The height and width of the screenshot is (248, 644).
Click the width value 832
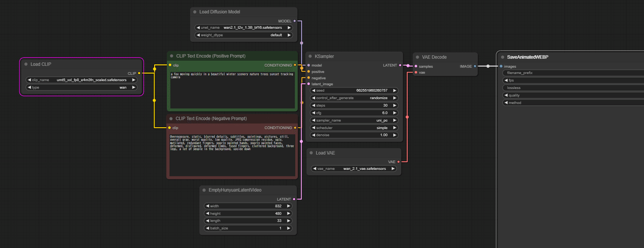(x=277, y=206)
